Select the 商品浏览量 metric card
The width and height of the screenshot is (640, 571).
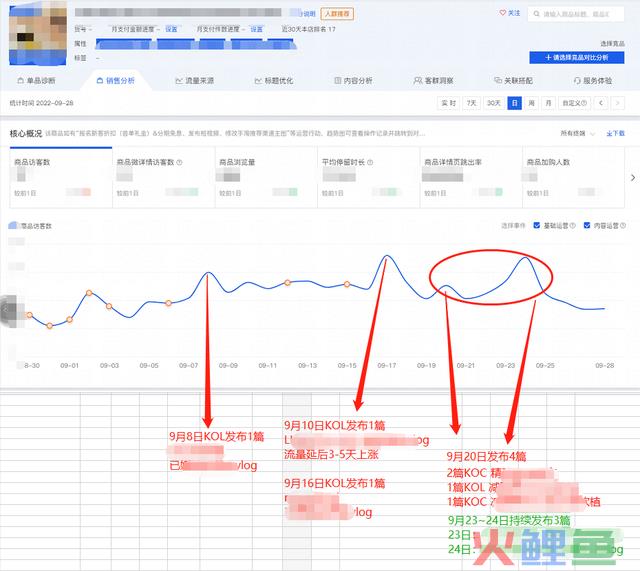tap(266, 178)
